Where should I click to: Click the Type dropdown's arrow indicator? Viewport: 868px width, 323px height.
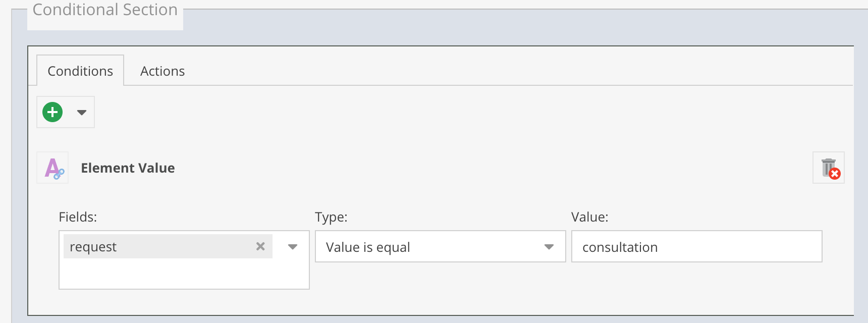click(x=549, y=247)
